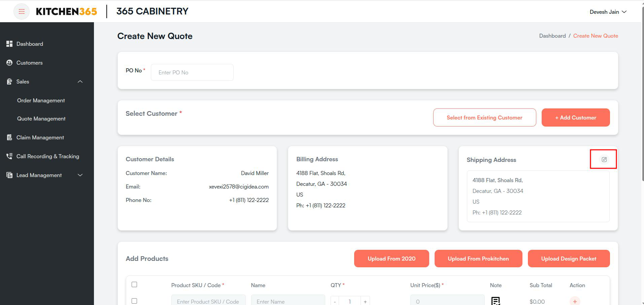This screenshot has height=305, width=644.
Task: Decrease quantity with minus stepper
Action: [335, 301]
